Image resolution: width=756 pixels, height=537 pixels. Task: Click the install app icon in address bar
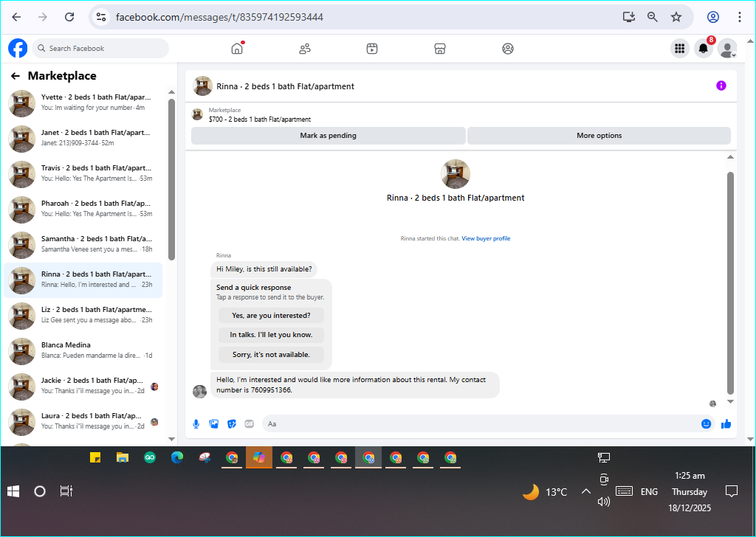pyautogui.click(x=629, y=18)
